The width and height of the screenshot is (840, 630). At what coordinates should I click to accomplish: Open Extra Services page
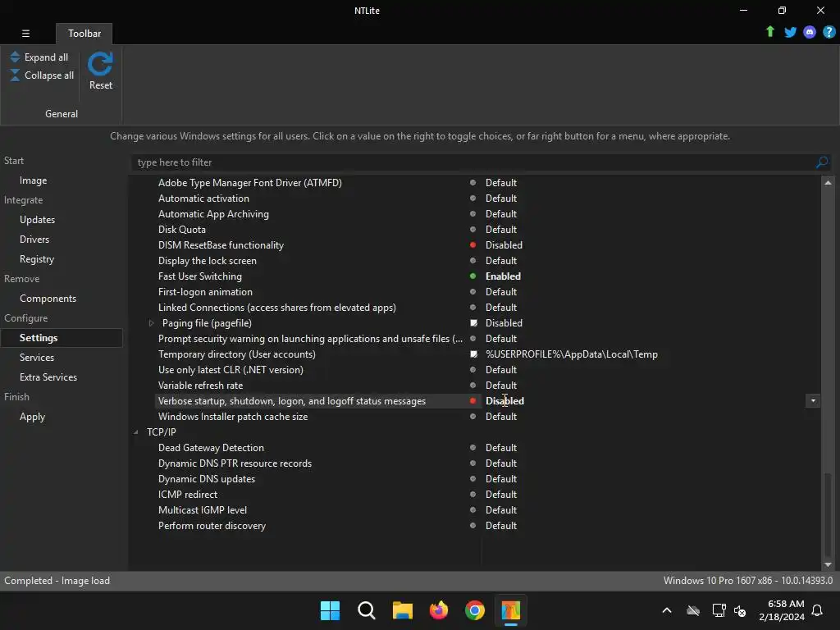click(x=48, y=377)
